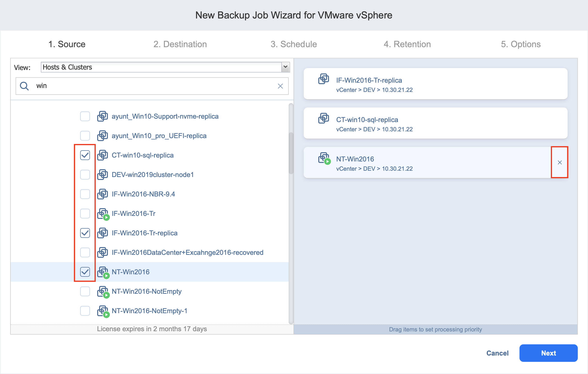Select ayunt_Win10-Support-nvme-replica row label
588x374 pixels.
click(x=165, y=116)
